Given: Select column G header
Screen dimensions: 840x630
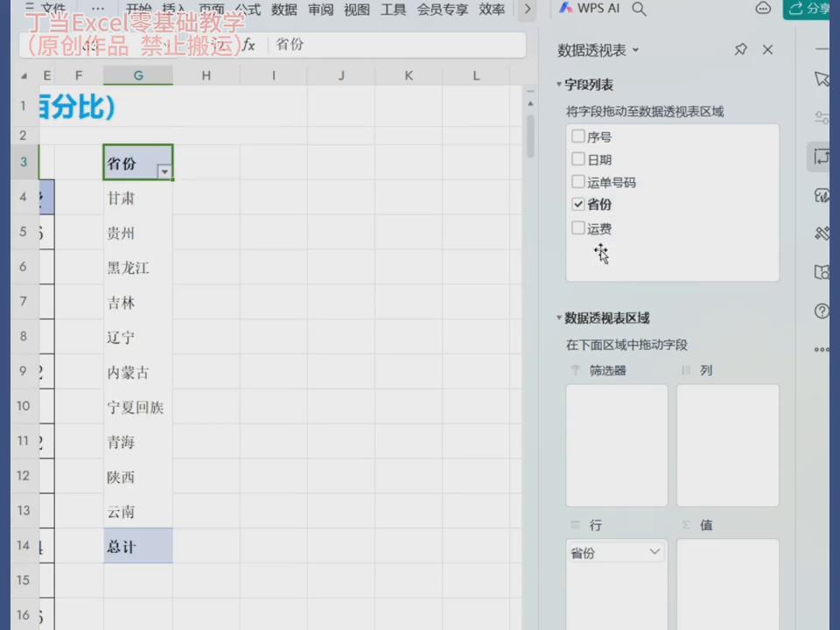Looking at the screenshot, I should (x=138, y=75).
